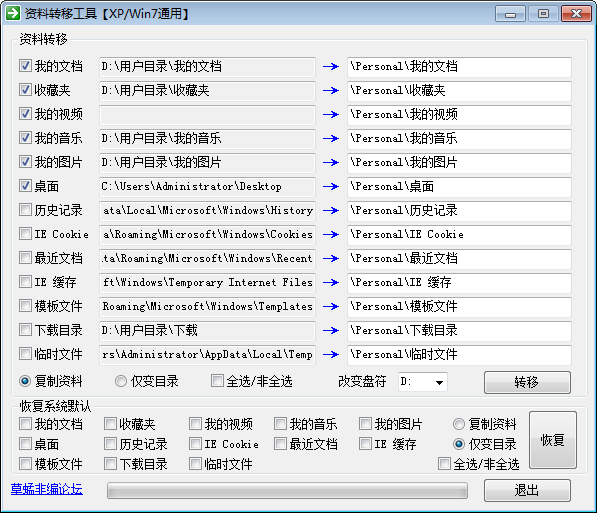Viewport: 597px width, 513px height.
Task: Select 仅变目录 radio in the transfer section
Action: 121,381
